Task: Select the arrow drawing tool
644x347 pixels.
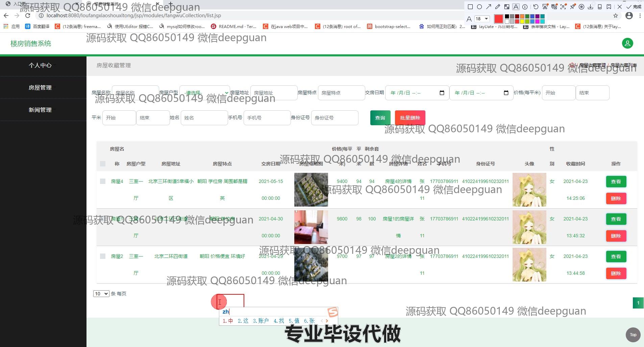Action: (489, 7)
